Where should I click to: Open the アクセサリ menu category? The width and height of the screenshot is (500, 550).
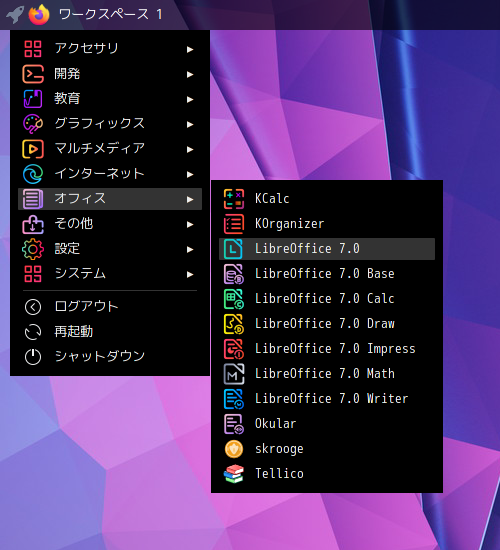tap(110, 49)
